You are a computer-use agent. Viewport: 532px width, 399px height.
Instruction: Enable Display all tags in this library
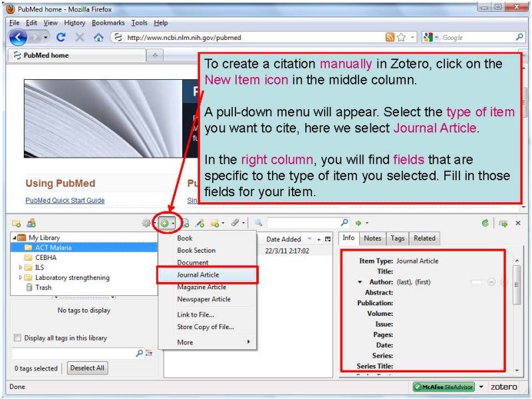pyautogui.click(x=18, y=338)
